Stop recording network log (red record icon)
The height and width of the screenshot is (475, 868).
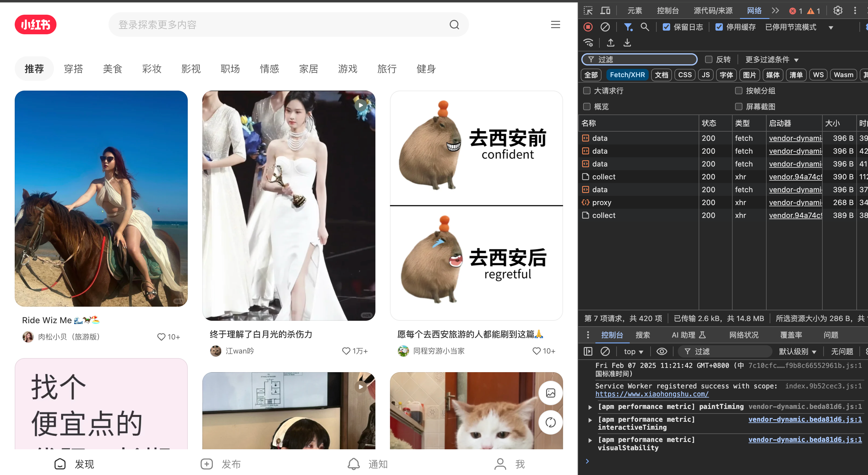point(588,27)
